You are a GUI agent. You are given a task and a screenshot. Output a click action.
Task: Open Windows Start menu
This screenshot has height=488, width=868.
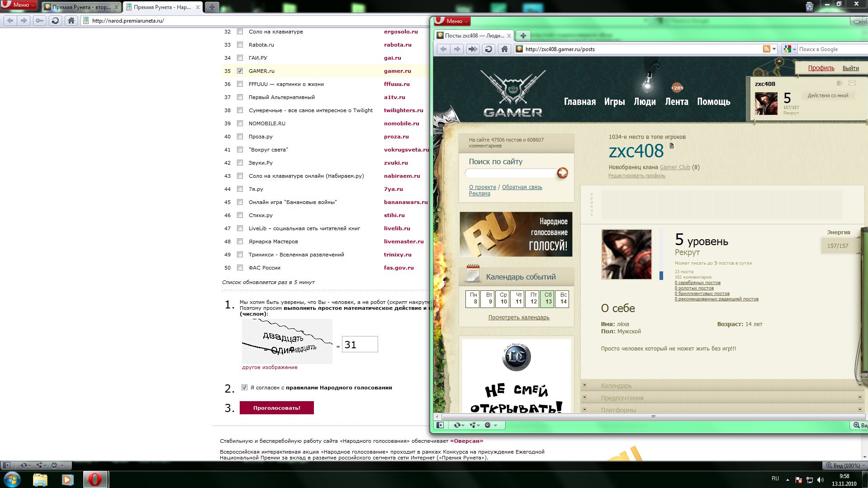pos(12,479)
